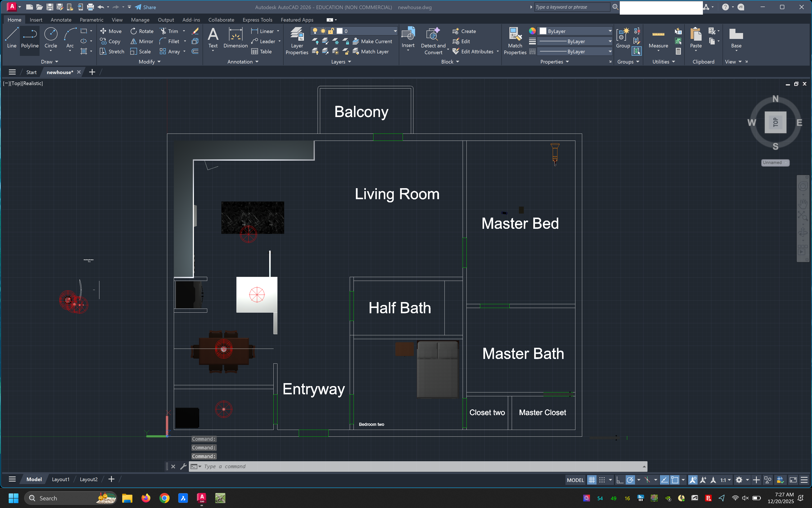The width and height of the screenshot is (812, 508).
Task: Switch to the Start file tab
Action: 31,72
